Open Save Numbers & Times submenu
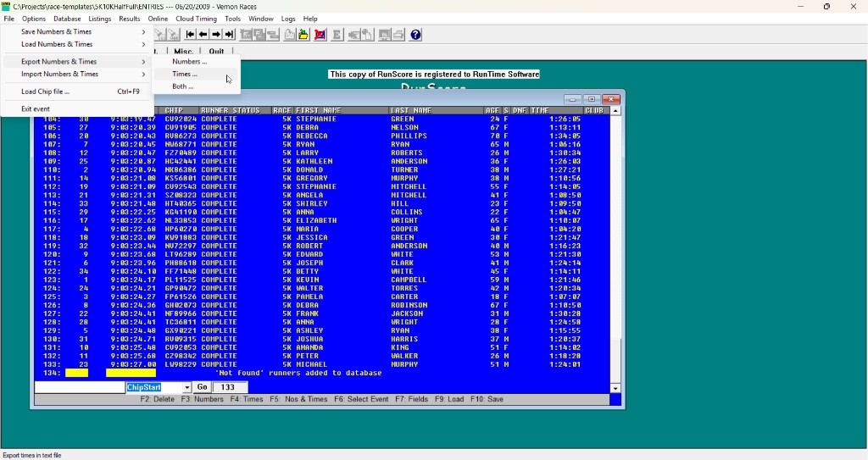This screenshot has height=460, width=868. [79, 31]
